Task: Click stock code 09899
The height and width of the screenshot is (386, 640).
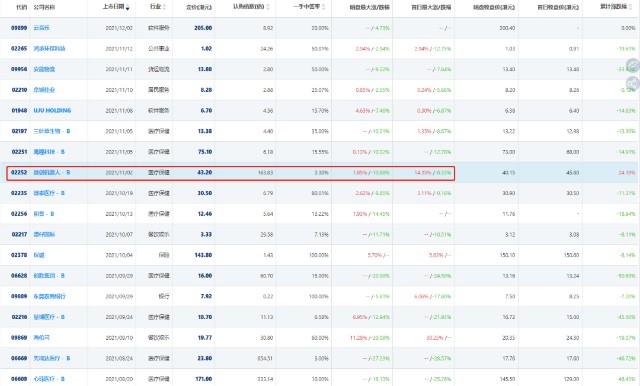Action: [19, 28]
